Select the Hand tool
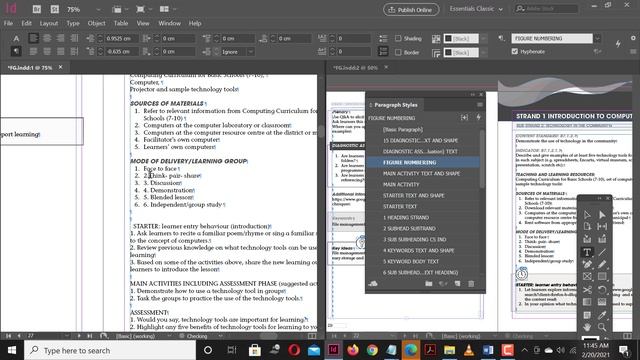 pos(587,327)
